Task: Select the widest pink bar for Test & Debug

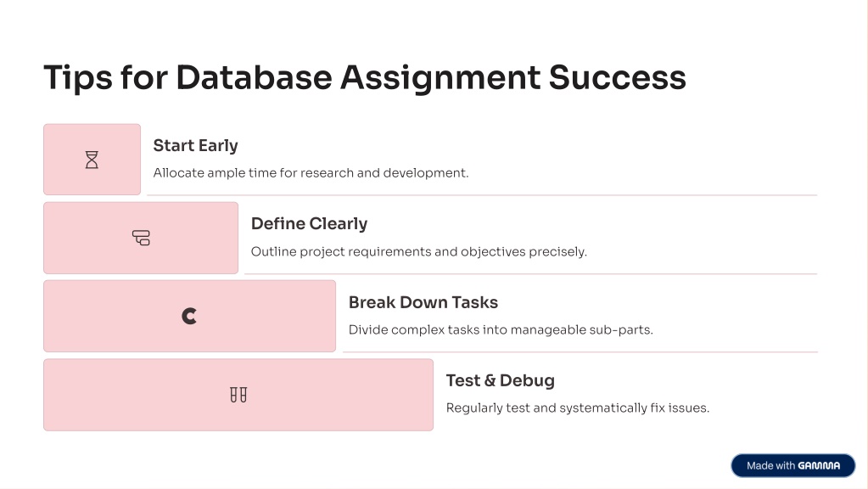Action: click(x=238, y=395)
